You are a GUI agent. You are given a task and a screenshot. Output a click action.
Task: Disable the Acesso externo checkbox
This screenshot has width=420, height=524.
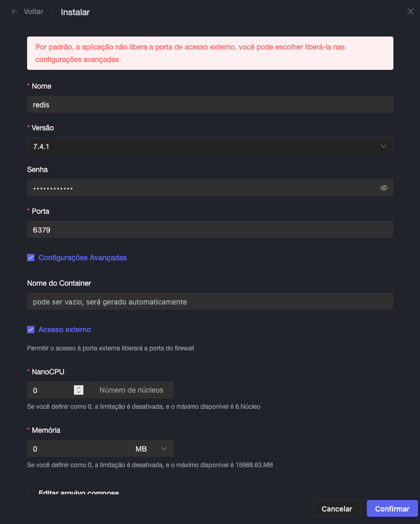31,330
